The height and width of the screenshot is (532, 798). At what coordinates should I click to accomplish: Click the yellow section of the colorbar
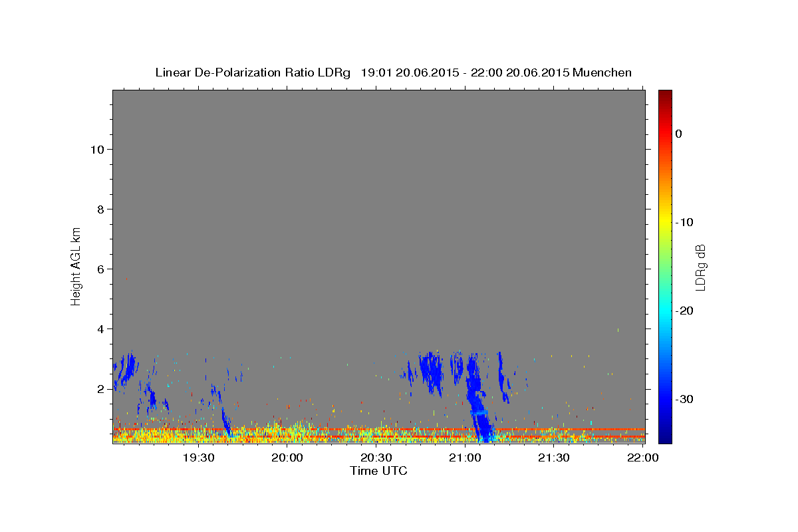[x=665, y=222]
